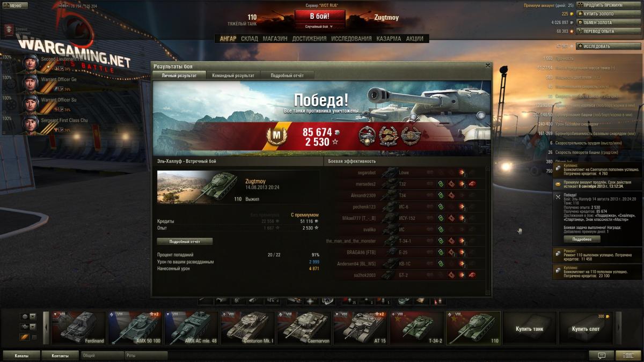
Task: Select the Caernarvon tank in carousel
Action: (x=304, y=328)
